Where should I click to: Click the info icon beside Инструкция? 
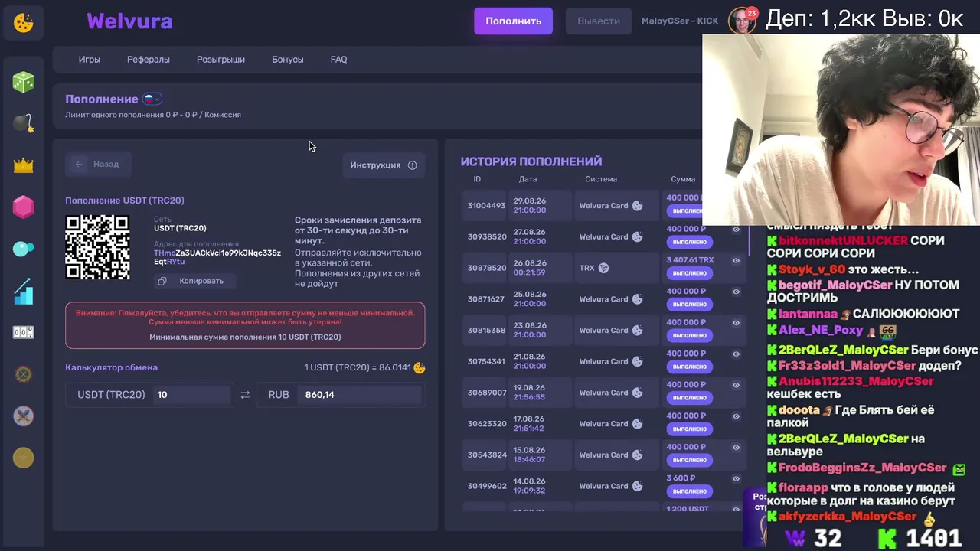pyautogui.click(x=413, y=165)
